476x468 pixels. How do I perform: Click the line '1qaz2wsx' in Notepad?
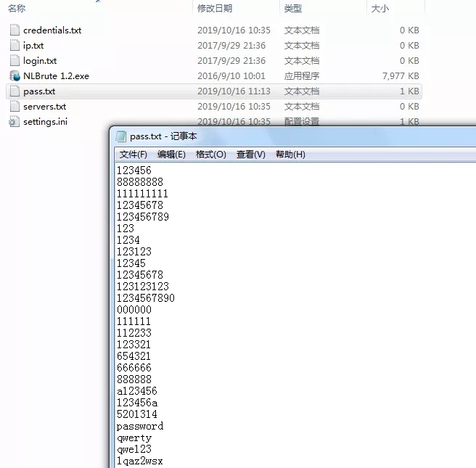[x=139, y=461]
